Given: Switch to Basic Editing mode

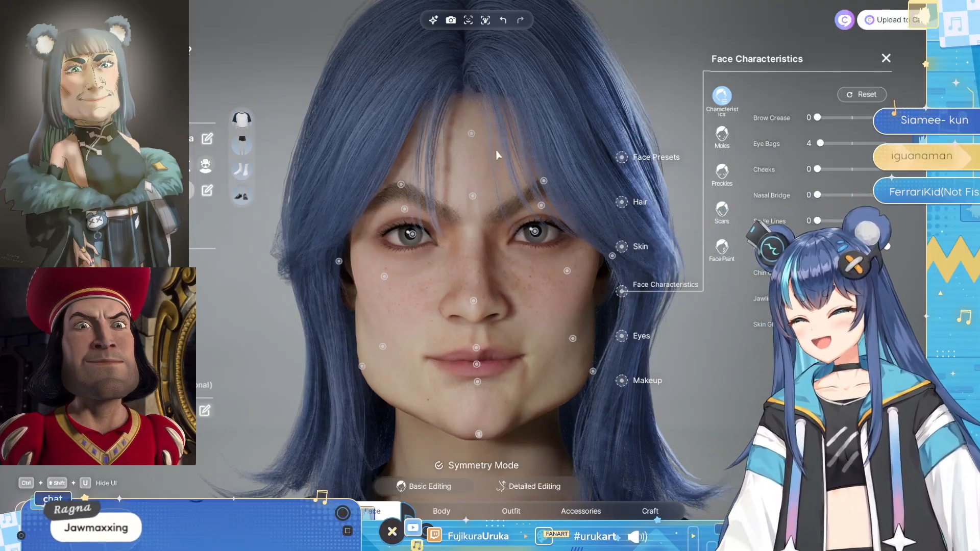Looking at the screenshot, I should [424, 486].
